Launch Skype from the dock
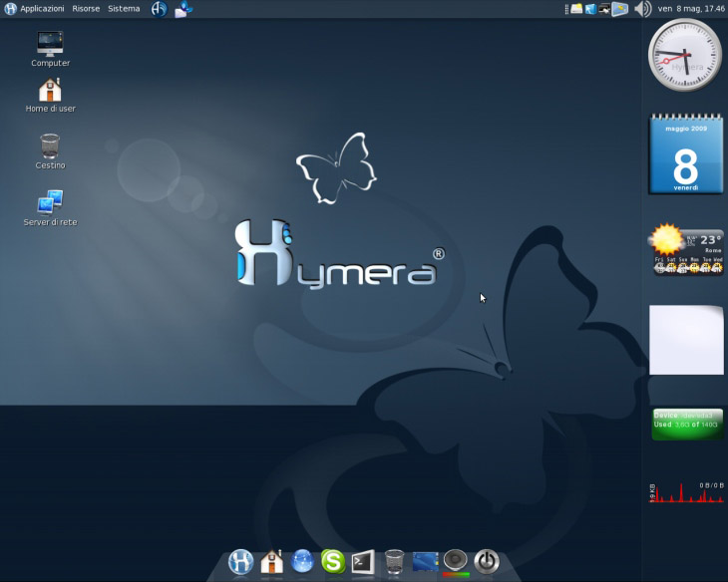Viewport: 728px width, 582px height. [x=333, y=562]
